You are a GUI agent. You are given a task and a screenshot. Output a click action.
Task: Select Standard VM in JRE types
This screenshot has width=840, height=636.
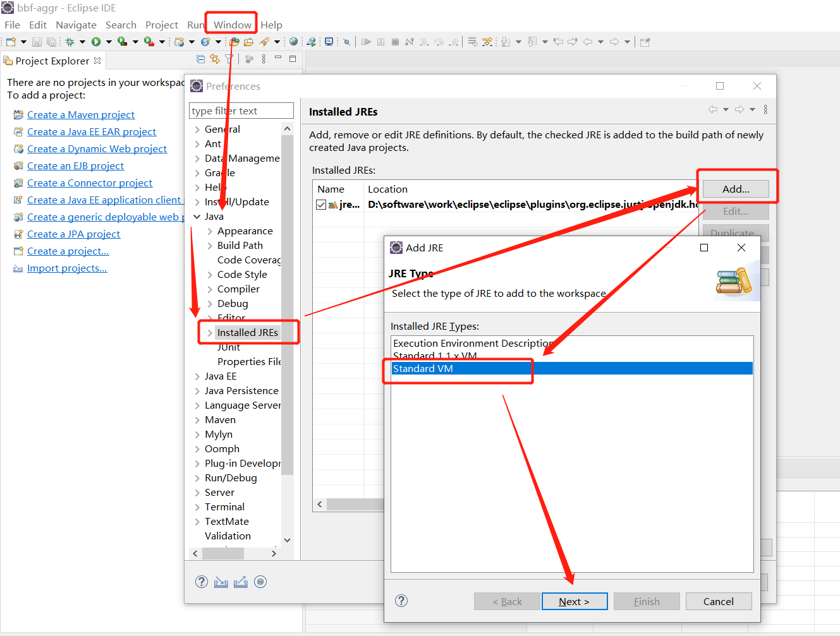(x=572, y=368)
